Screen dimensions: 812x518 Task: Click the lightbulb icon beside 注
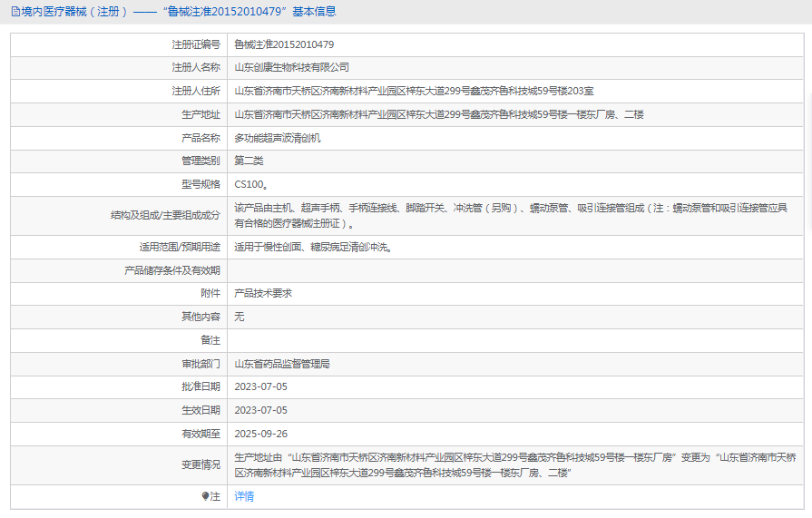point(205,496)
